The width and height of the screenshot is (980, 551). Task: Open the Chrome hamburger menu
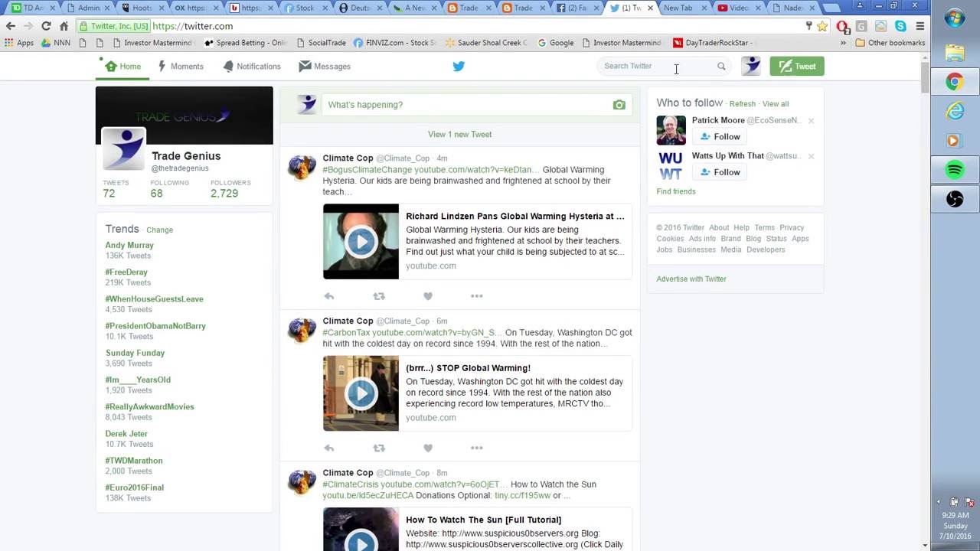[920, 26]
